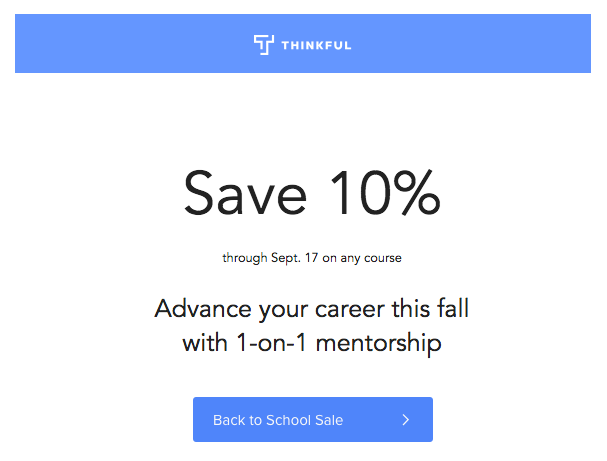The height and width of the screenshot is (461, 607).
Task: Select the word "Save" in the headline
Action: point(245,193)
